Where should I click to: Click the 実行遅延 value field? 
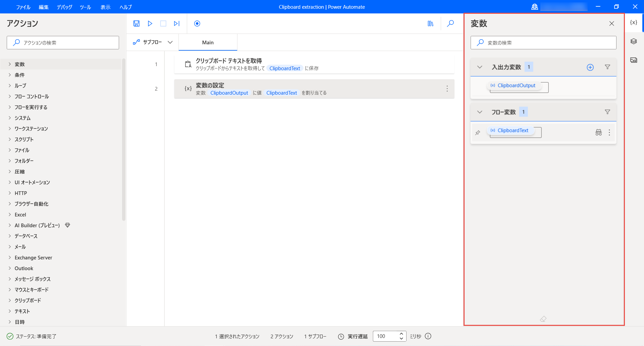coord(386,336)
